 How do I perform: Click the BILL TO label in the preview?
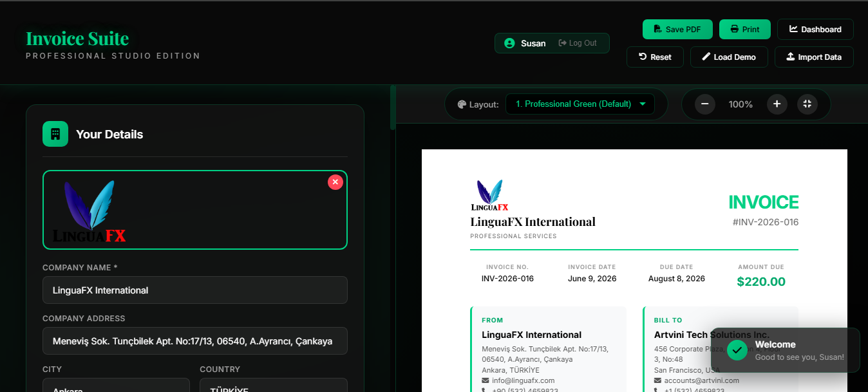pos(668,320)
